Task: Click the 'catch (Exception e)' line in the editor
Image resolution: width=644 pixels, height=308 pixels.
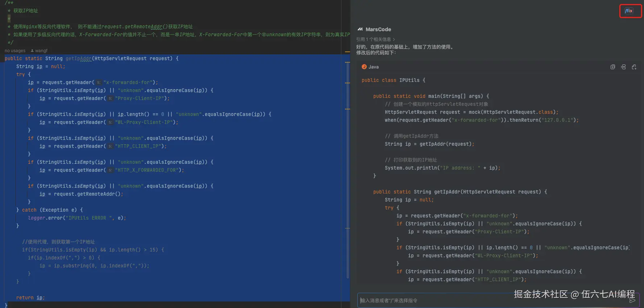Action: 50,210
